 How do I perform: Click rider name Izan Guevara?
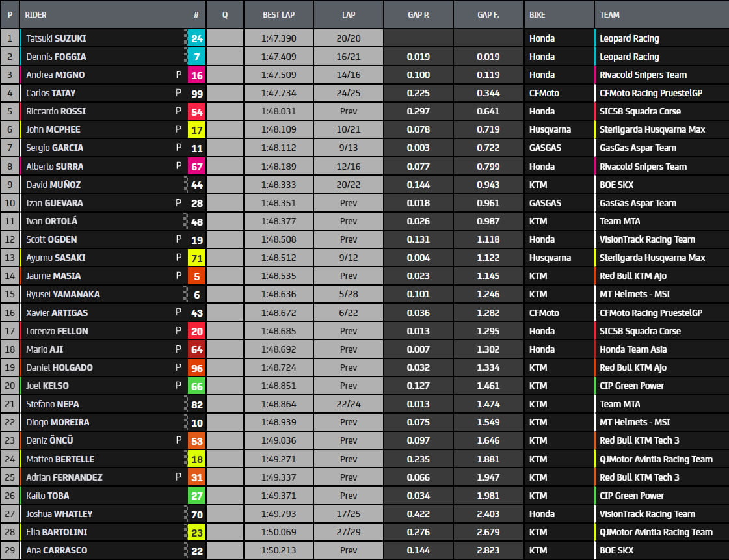pyautogui.click(x=55, y=203)
